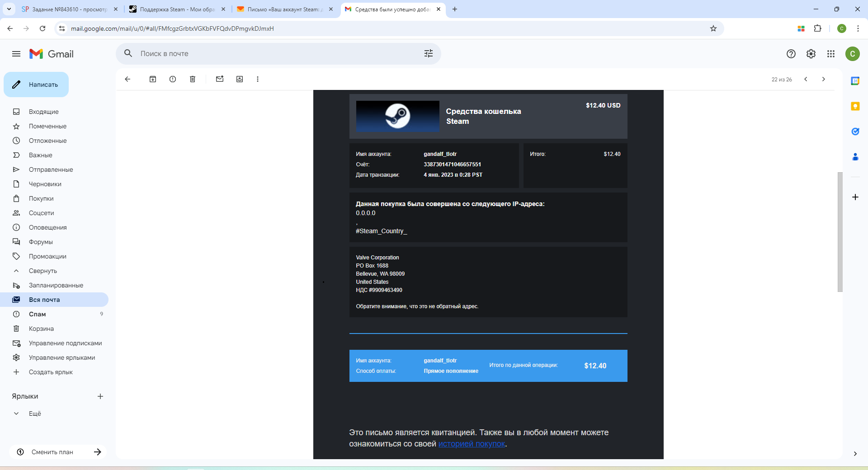Open Contacts side panel
Viewport: 868px width, 470px height.
pyautogui.click(x=855, y=157)
